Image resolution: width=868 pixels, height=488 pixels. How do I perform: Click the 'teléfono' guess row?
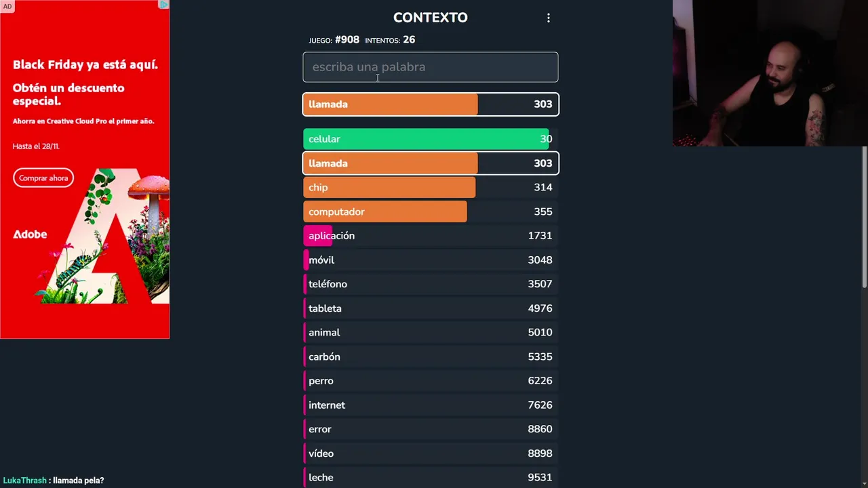(430, 284)
